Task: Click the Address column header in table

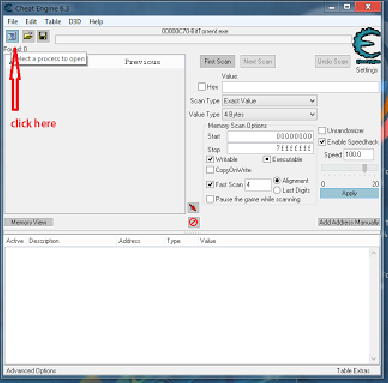Action: pyautogui.click(x=129, y=241)
